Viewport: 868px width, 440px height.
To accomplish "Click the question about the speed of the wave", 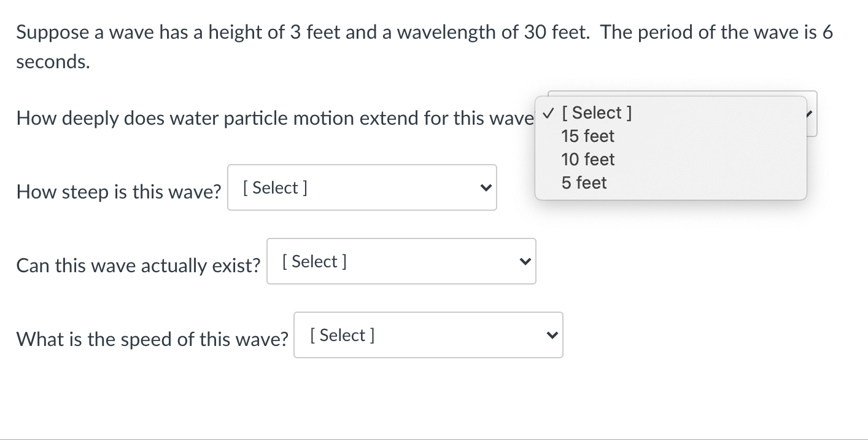I will 152,339.
